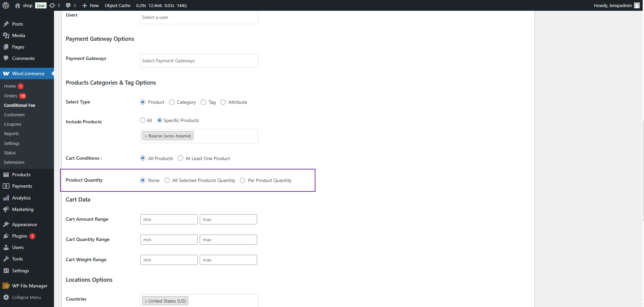Open the Media library menu icon
This screenshot has width=644, height=307.
tap(6, 35)
